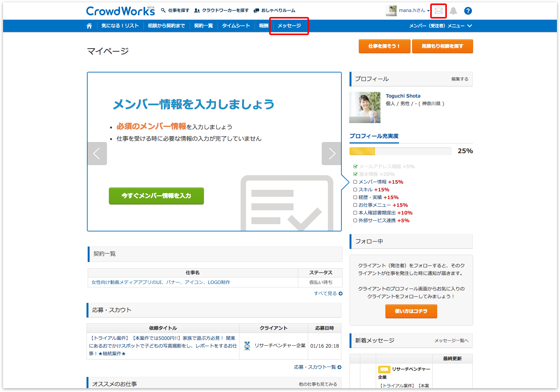The image size is (560, 392).
Task: Click the クラウドワーカーを探す people icon
Action: click(197, 10)
